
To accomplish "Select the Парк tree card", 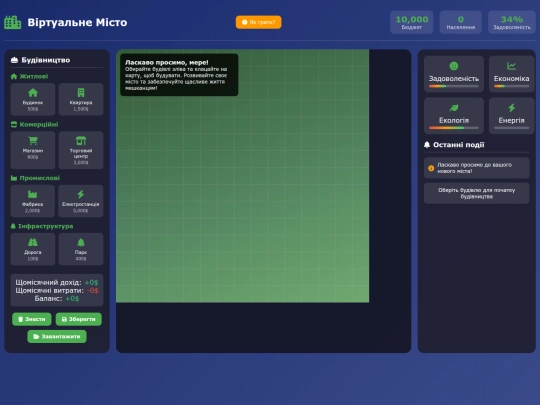I will point(81,249).
